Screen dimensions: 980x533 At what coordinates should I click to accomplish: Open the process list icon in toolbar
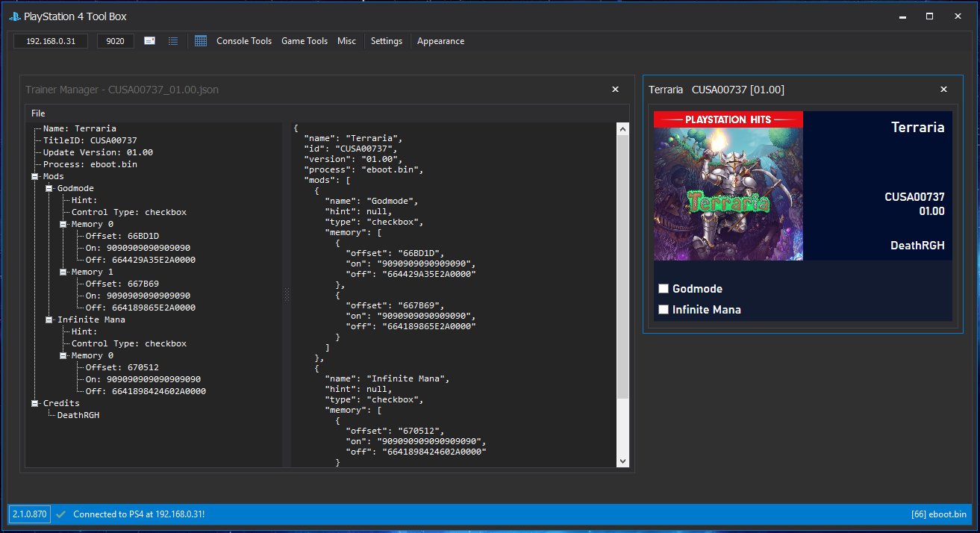173,41
